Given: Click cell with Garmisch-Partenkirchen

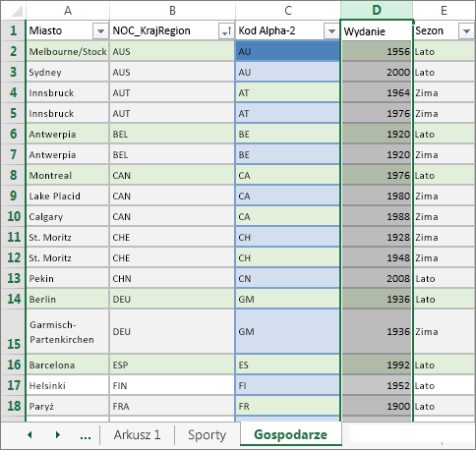Looking at the screenshot, I should pos(67,331).
